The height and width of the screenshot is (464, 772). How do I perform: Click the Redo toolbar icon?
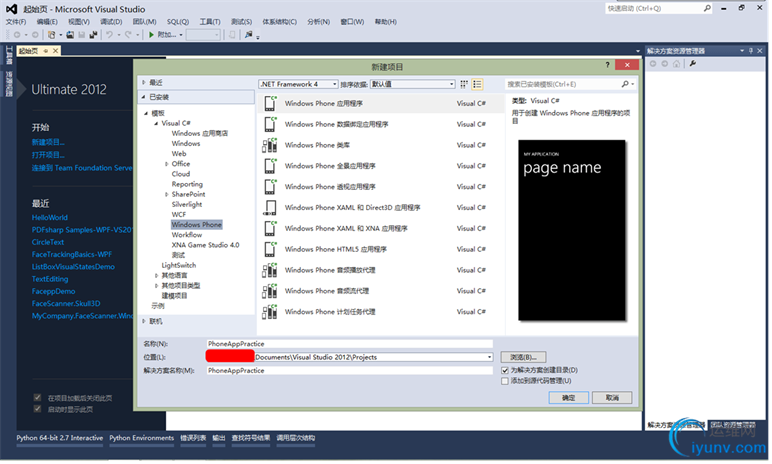coord(128,35)
